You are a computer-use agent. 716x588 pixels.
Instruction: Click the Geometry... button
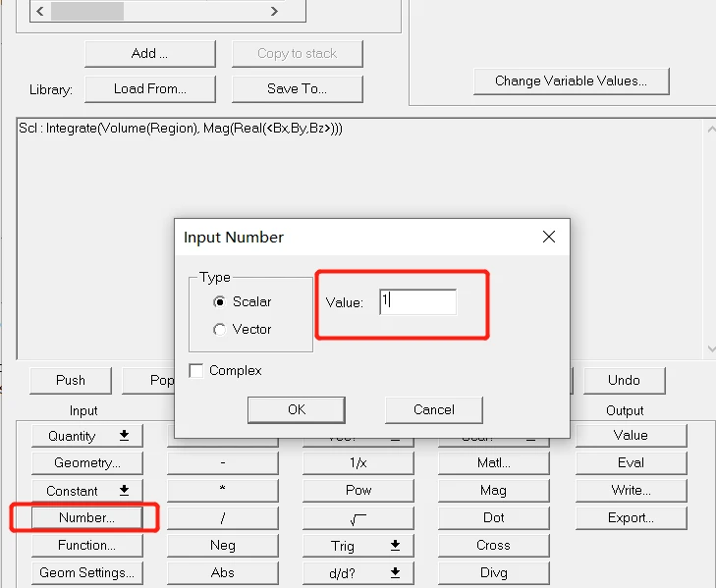coord(87,463)
